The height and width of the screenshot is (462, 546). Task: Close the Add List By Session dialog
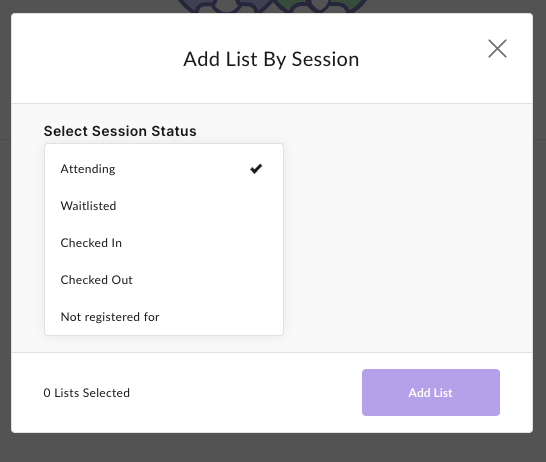497,48
